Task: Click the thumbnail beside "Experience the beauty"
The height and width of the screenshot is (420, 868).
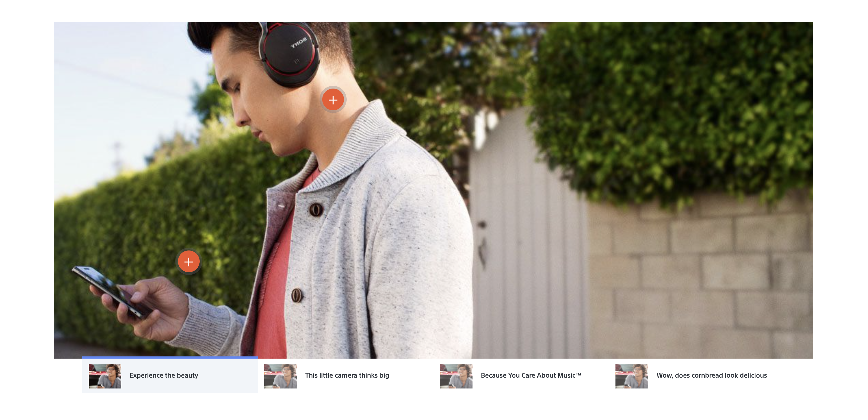Action: 105,376
